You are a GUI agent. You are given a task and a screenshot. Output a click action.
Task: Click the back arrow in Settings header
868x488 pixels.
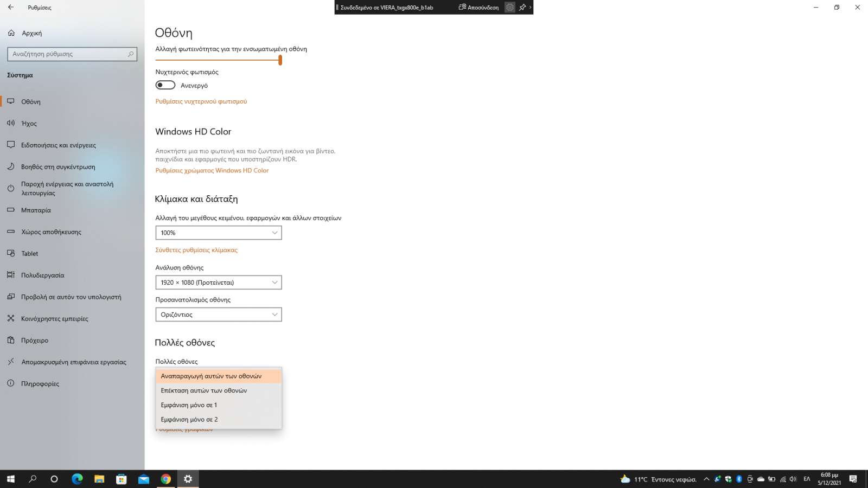pyautogui.click(x=11, y=8)
